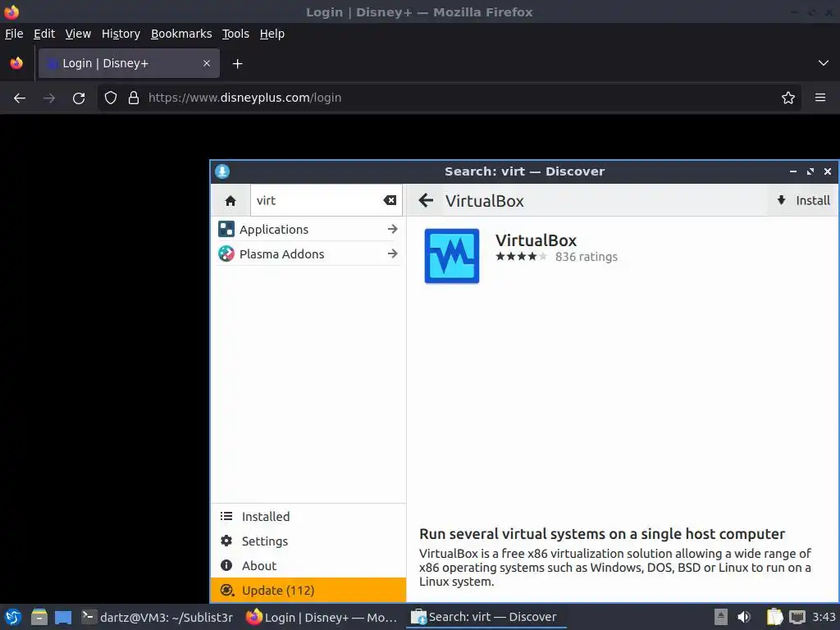Image resolution: width=840 pixels, height=630 pixels.
Task: Switch to Search: virt — Discover taskbar entry
Action: coord(486,617)
